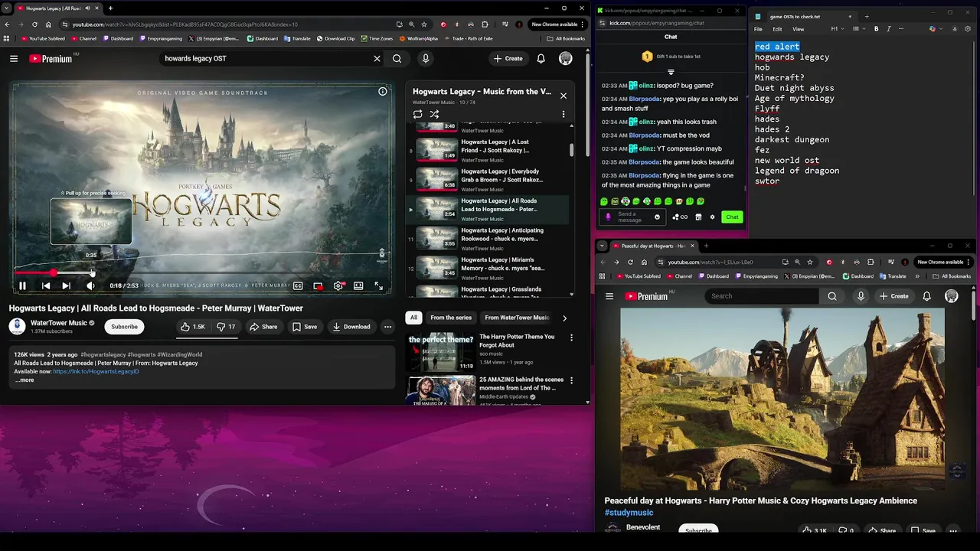
Task: Toggle theater mode in main player
Action: point(358,285)
